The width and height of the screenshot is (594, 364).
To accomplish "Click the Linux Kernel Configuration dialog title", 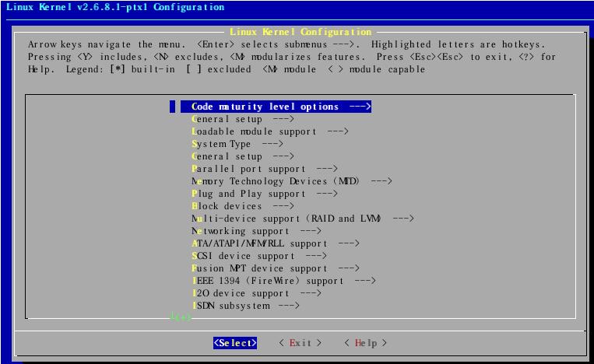I will click(x=301, y=32).
